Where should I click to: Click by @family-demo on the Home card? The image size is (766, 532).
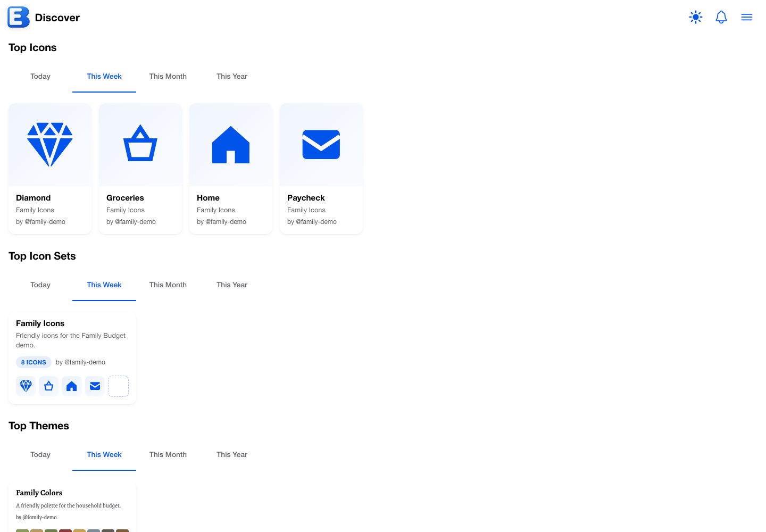(221, 222)
